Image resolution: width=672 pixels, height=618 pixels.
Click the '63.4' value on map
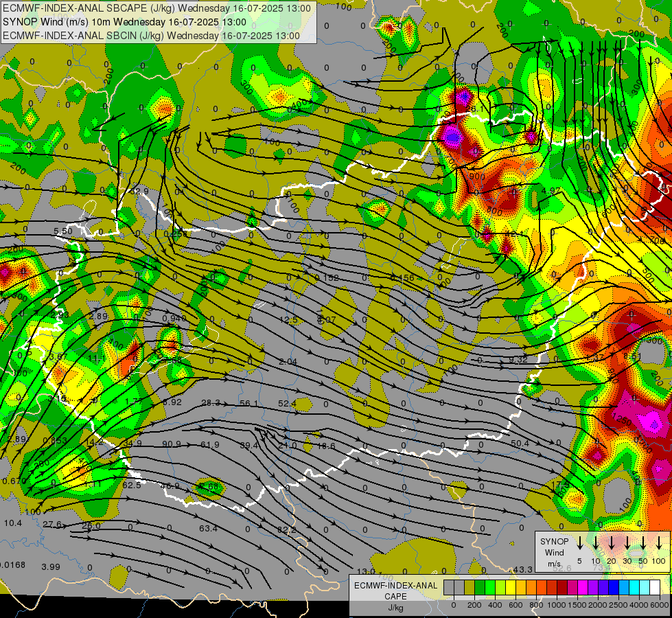pos(208,528)
